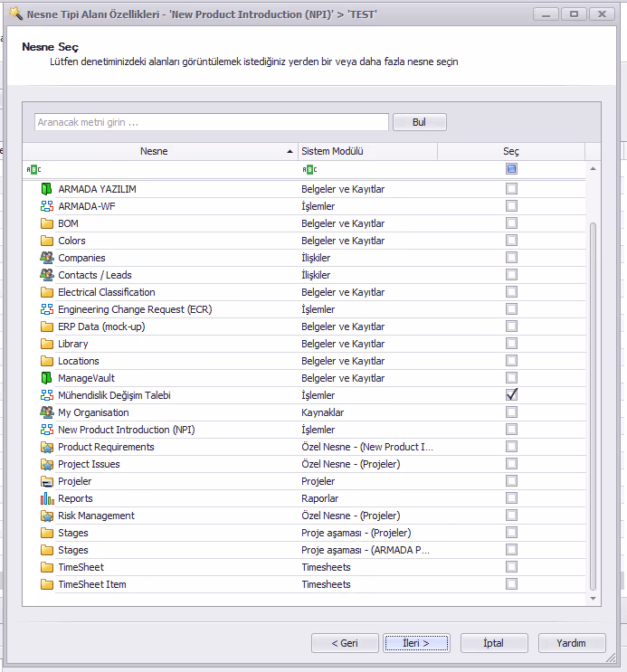Click the Reports bar chart icon
Image resolution: width=627 pixels, height=672 pixels.
(47, 498)
